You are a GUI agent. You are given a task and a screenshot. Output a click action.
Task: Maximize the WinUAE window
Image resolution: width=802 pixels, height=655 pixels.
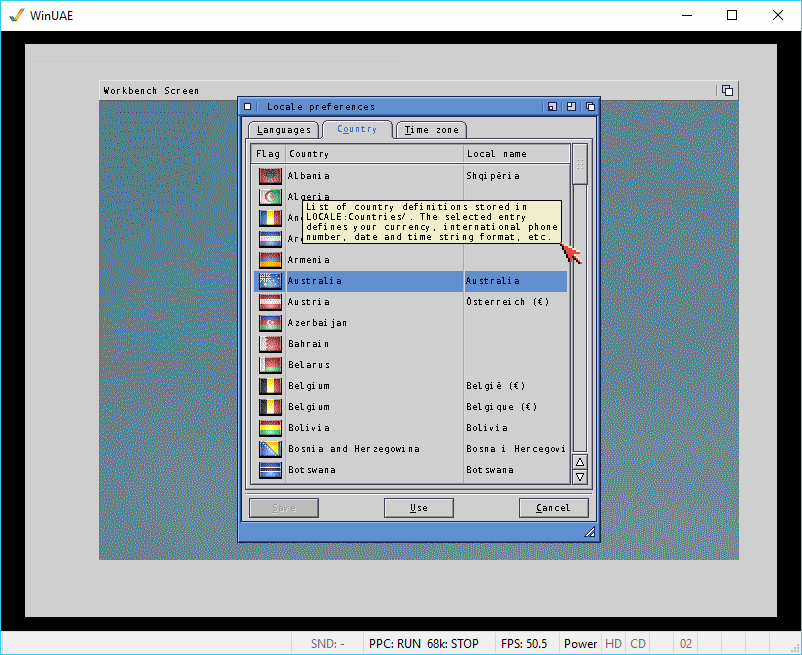pos(732,15)
